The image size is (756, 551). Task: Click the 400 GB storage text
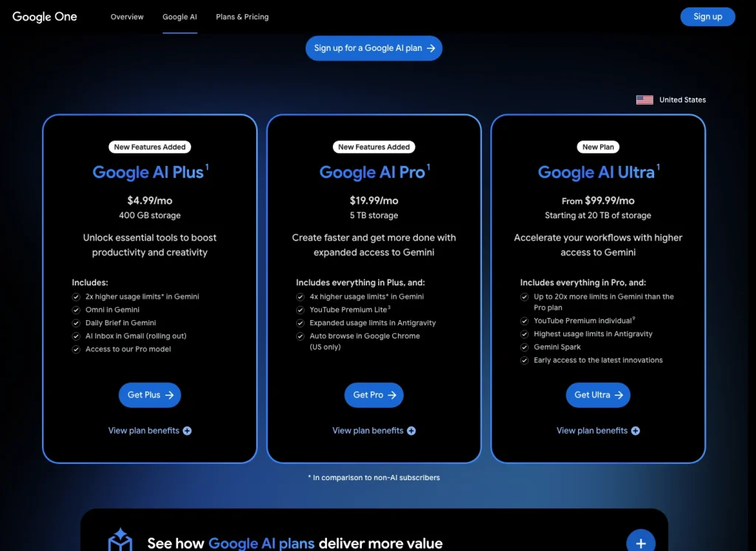tap(149, 215)
